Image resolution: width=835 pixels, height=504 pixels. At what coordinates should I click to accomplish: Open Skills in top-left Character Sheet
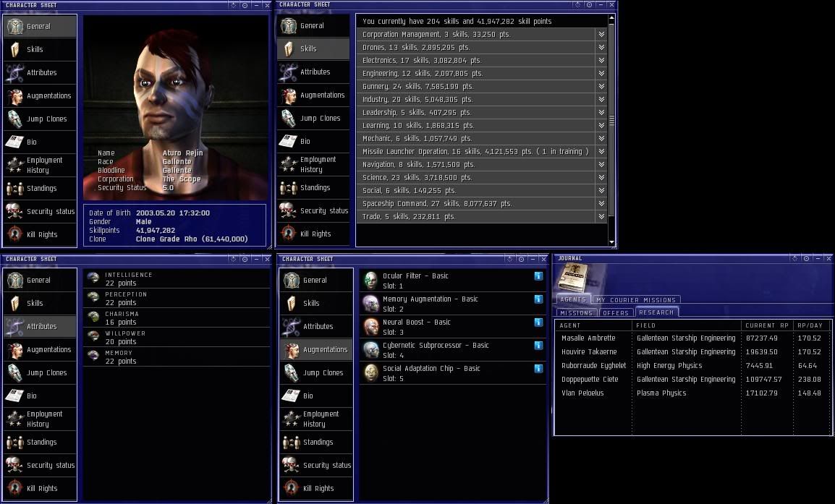coord(40,49)
